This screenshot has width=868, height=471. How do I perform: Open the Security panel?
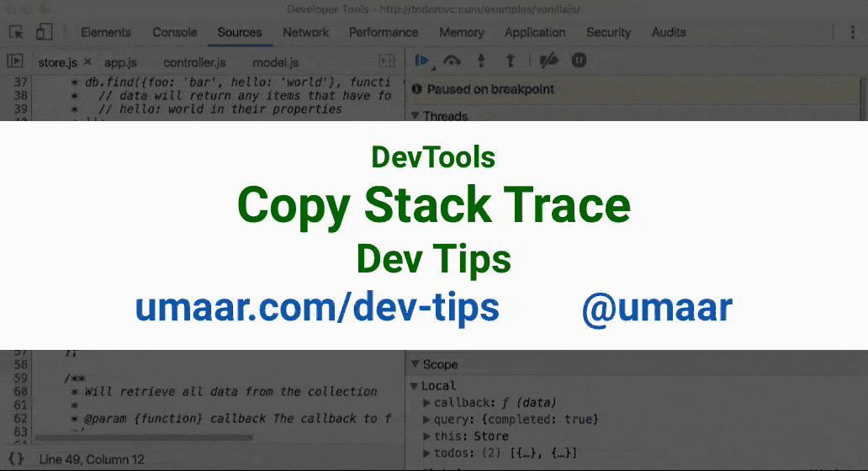click(608, 32)
